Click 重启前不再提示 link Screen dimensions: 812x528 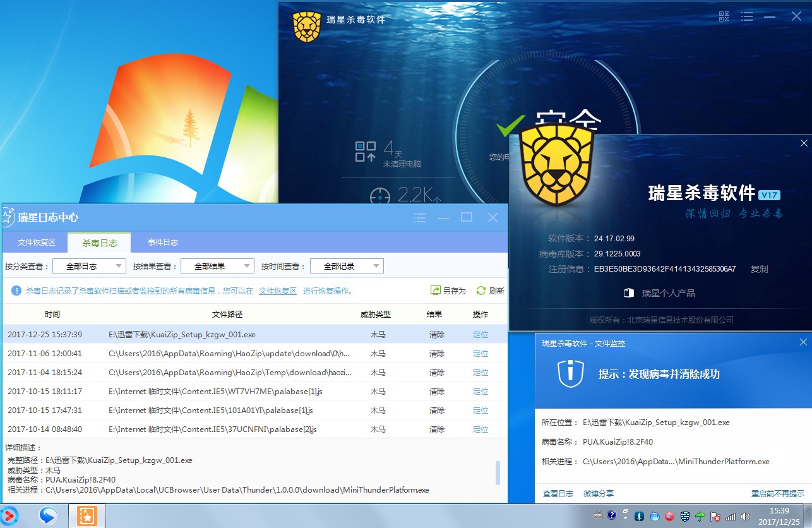tap(778, 493)
